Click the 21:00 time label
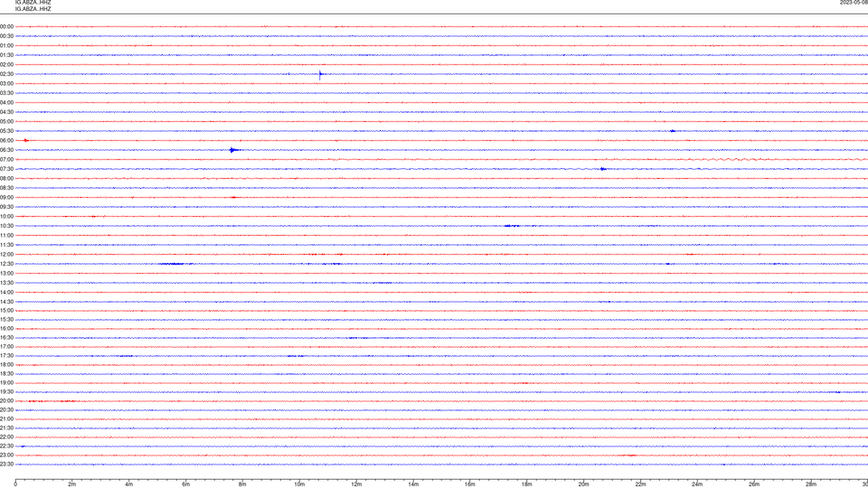The image size is (868, 488). pos(6,418)
